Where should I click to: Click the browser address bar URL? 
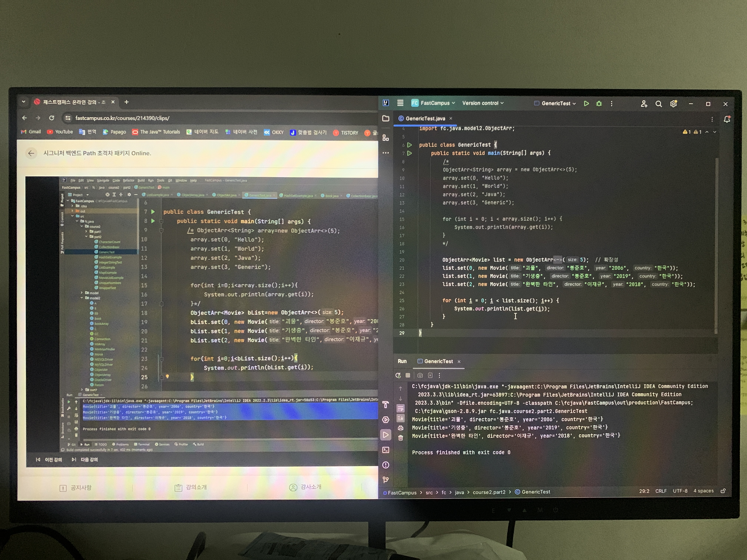coord(122,118)
